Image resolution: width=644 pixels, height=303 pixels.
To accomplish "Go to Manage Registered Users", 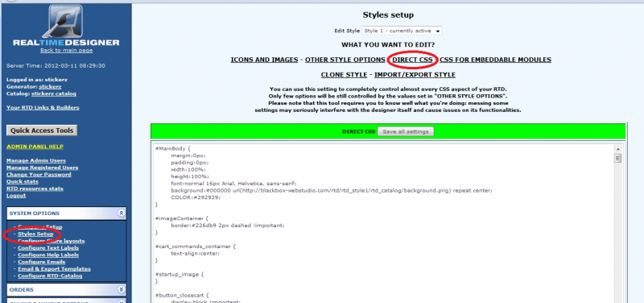I will (43, 168).
